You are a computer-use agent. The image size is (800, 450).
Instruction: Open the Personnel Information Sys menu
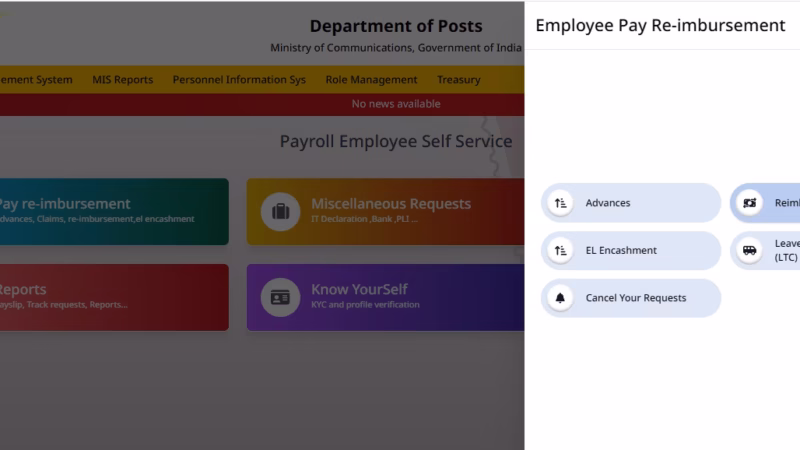pyautogui.click(x=239, y=80)
